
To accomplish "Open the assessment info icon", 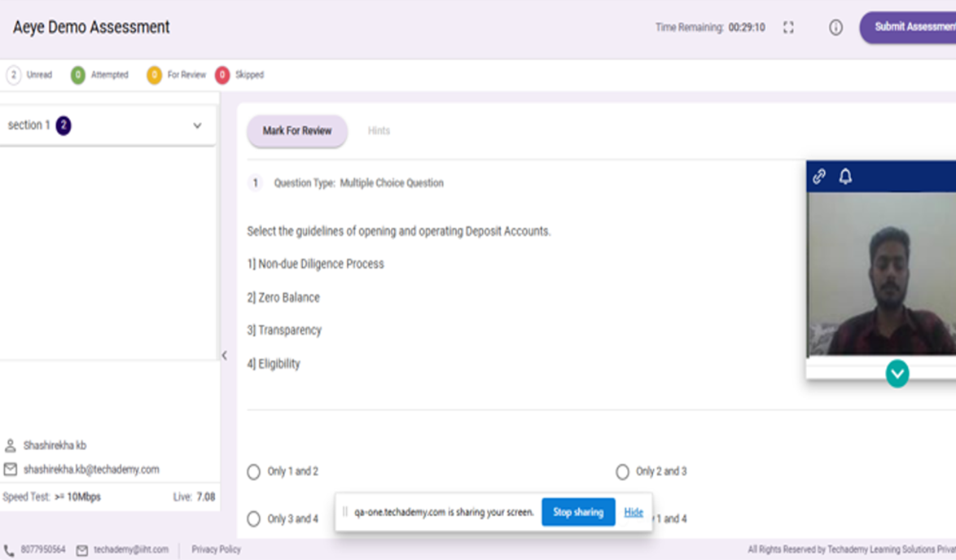I will point(835,28).
